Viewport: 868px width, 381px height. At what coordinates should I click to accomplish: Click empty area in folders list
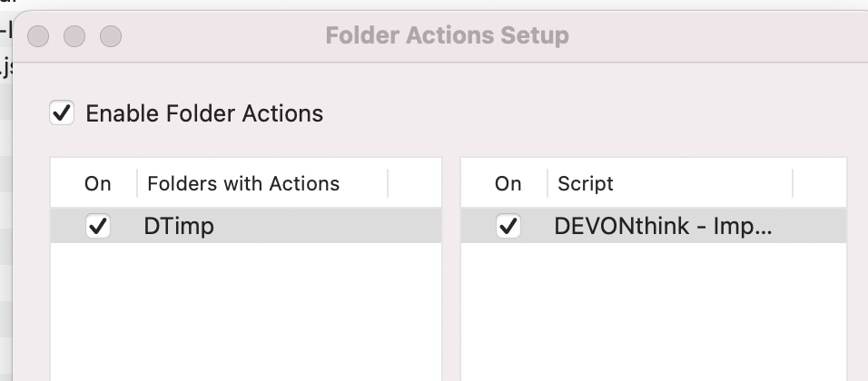point(246,311)
